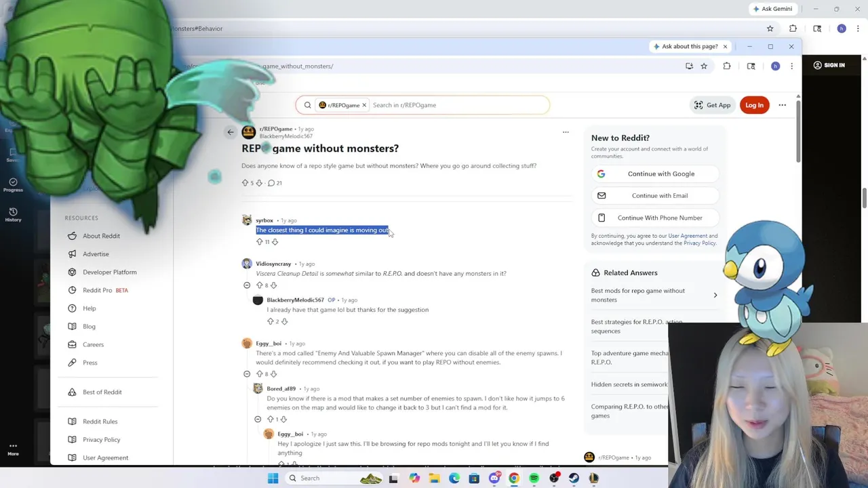Screen dimensions: 868x488
Task: Click SIGN IN on the background page
Action: point(829,65)
